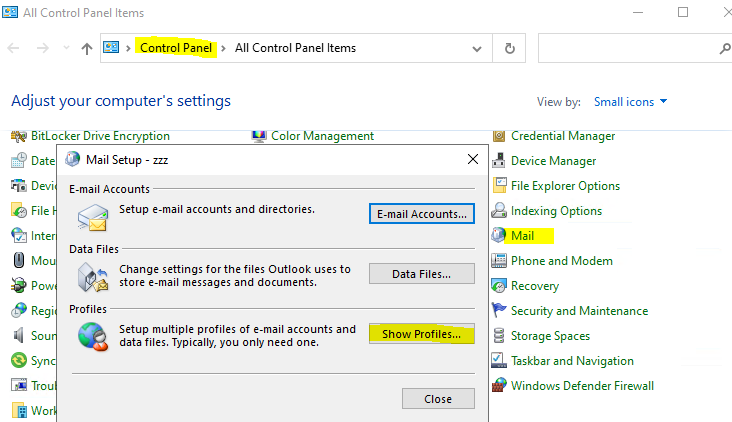Click the BitLocker keys icon
Image resolution: width=732 pixels, height=422 pixels.
point(19,136)
